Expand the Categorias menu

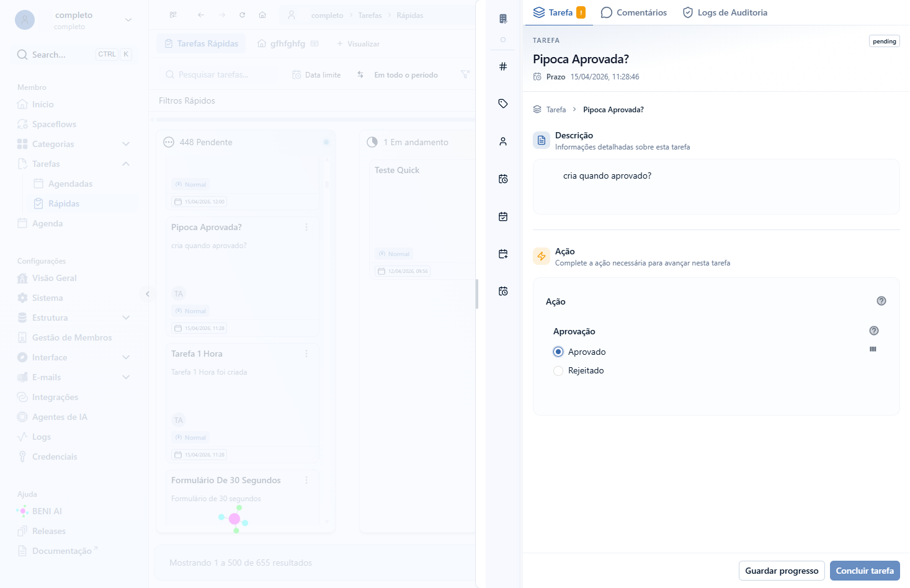point(126,144)
